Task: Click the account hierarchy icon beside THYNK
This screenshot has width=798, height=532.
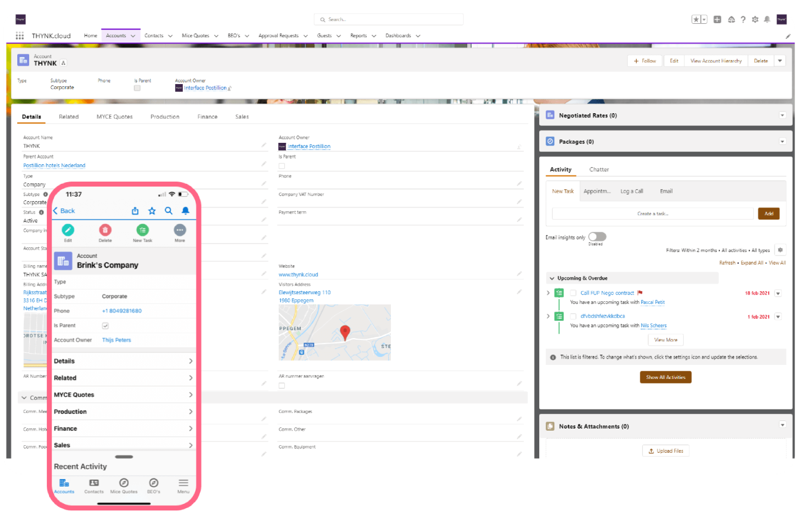Action: coord(63,63)
